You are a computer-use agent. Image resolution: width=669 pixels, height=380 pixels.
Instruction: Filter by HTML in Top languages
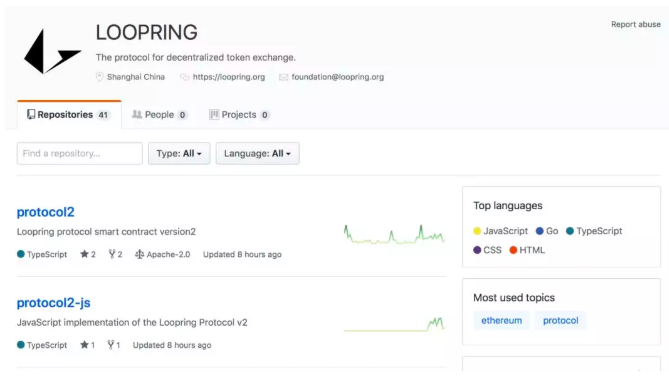pyautogui.click(x=527, y=250)
